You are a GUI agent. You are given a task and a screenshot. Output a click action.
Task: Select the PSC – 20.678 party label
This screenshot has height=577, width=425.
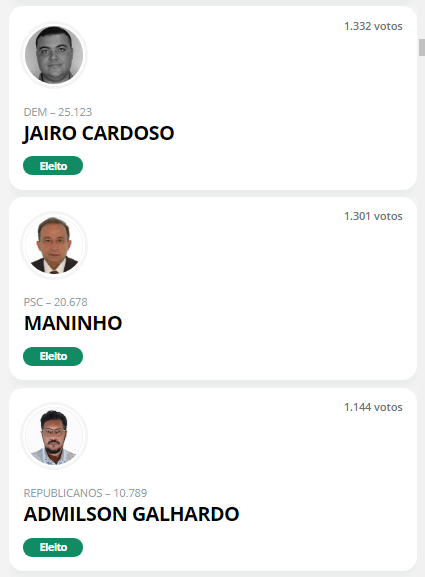coord(56,302)
